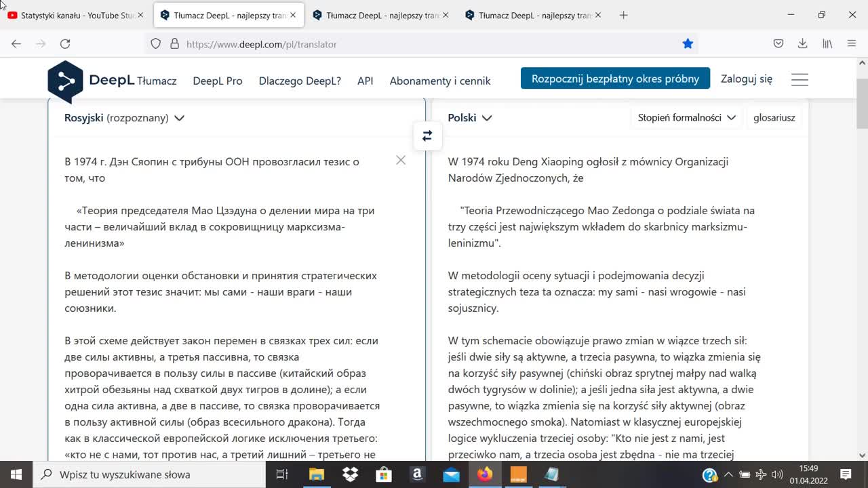This screenshot has height=488, width=868.
Task: Close the active DeepL tab
Action: coord(293,15)
